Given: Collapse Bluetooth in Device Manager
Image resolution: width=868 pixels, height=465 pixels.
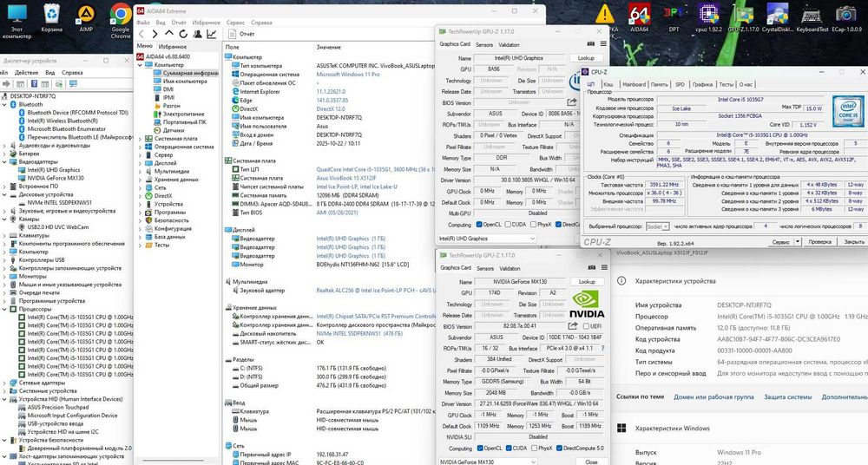Looking at the screenshot, I should click(x=5, y=105).
